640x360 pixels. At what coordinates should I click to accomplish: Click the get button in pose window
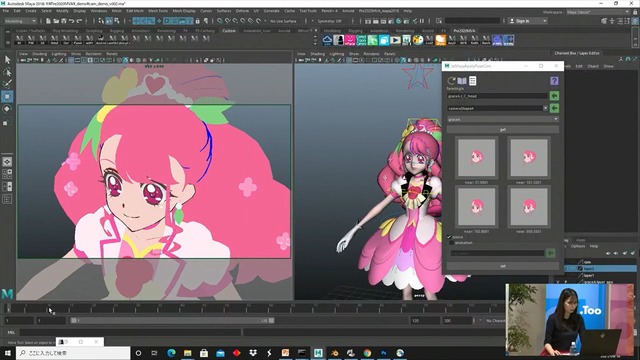tap(503, 129)
